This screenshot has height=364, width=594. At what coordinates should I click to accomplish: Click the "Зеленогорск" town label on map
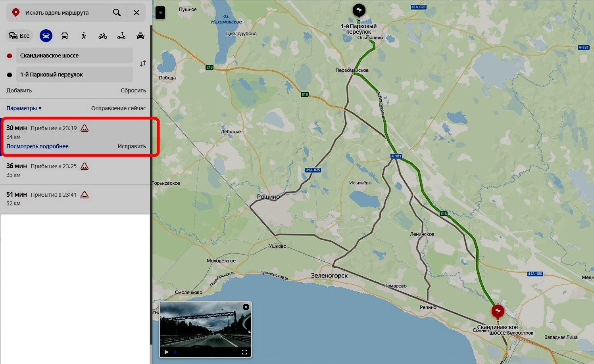pos(329,276)
